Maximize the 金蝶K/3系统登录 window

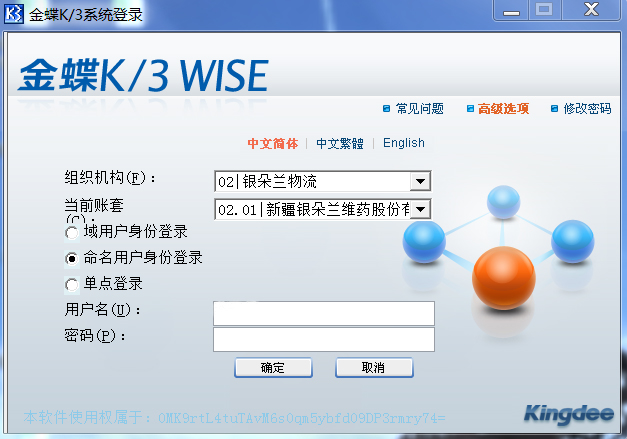pyautogui.click(x=545, y=10)
